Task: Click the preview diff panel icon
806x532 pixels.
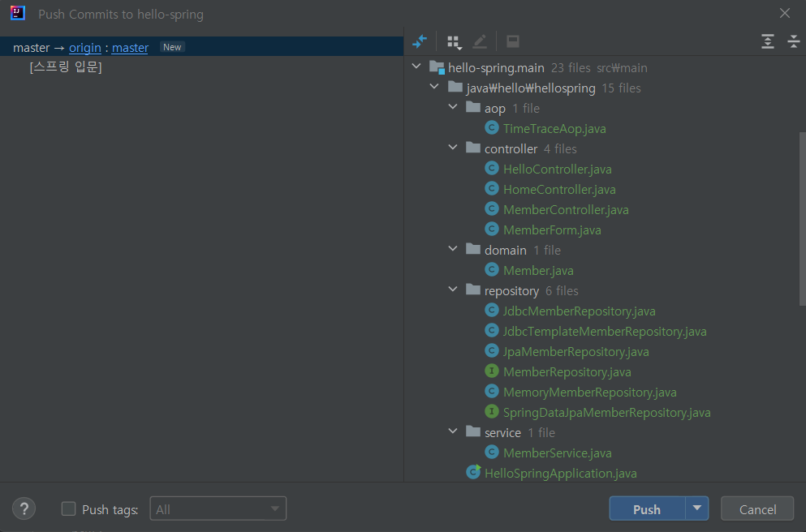Action: click(512, 41)
